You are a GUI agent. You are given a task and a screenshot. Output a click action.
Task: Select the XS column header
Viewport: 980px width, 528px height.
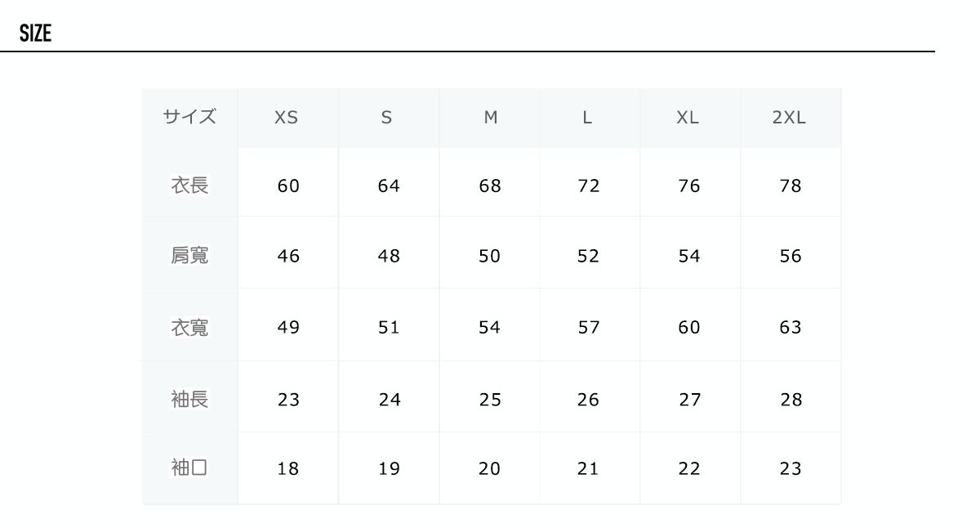click(x=287, y=118)
